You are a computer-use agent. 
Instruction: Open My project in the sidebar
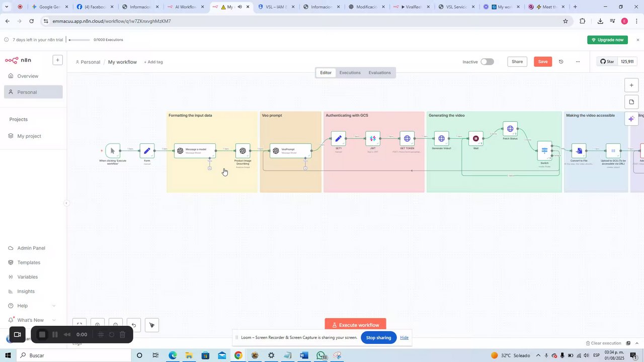[33, 136]
